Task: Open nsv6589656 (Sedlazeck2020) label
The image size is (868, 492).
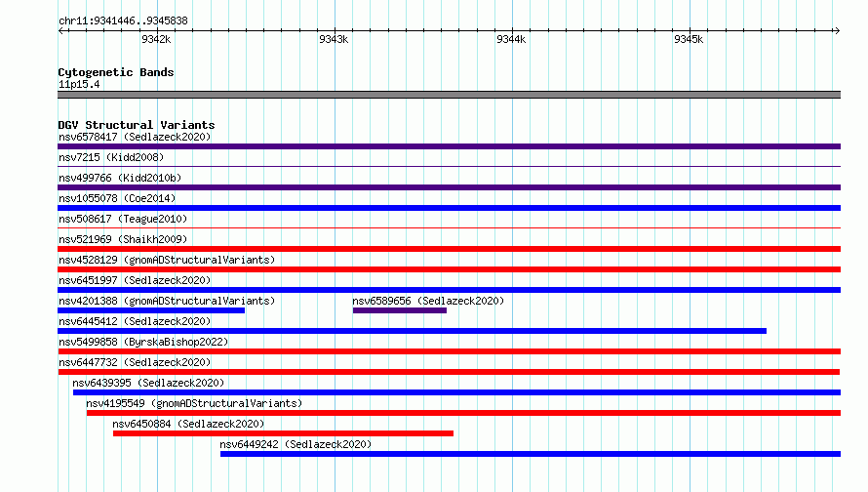Action: tap(428, 301)
